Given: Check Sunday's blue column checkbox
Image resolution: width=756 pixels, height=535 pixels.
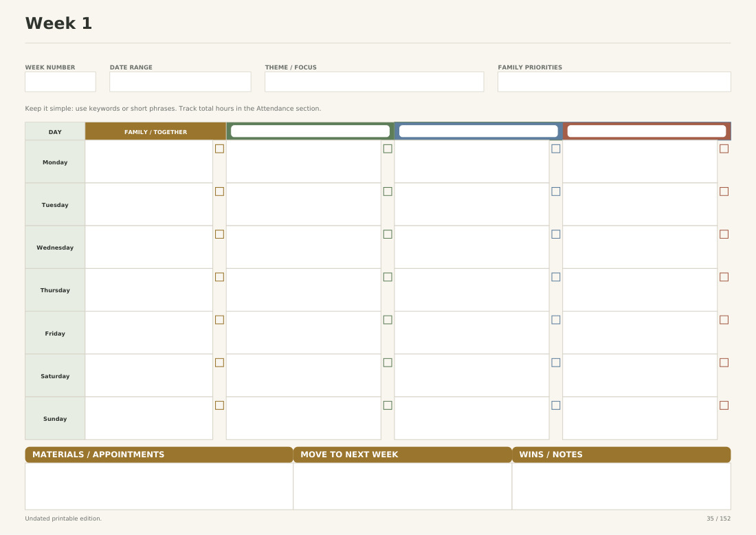Looking at the screenshot, I should [x=556, y=405].
